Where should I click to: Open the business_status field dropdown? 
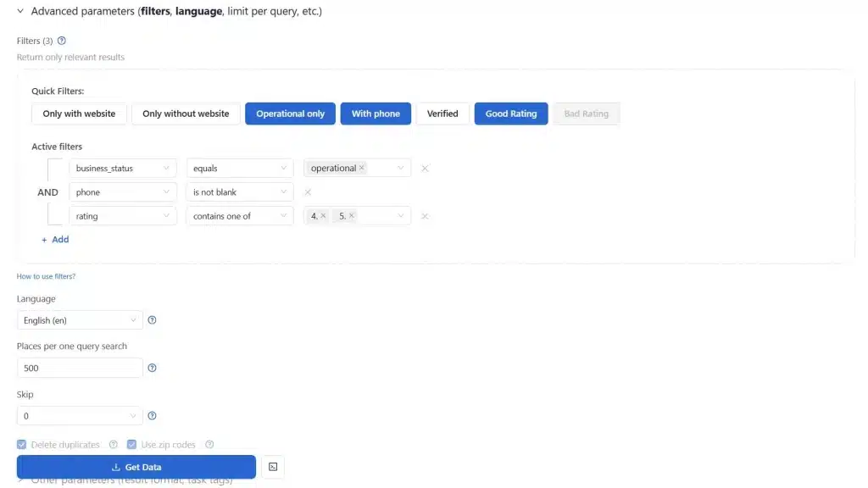click(123, 168)
